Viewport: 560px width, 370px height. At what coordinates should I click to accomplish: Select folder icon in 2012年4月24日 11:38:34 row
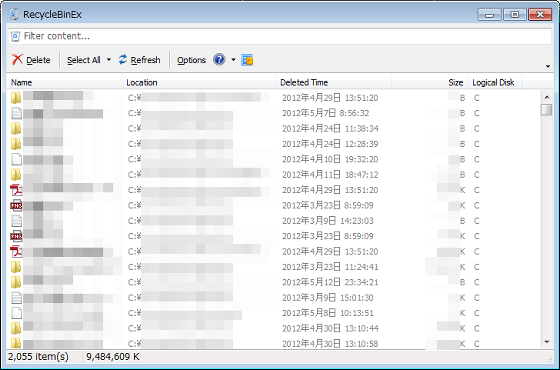coord(16,129)
